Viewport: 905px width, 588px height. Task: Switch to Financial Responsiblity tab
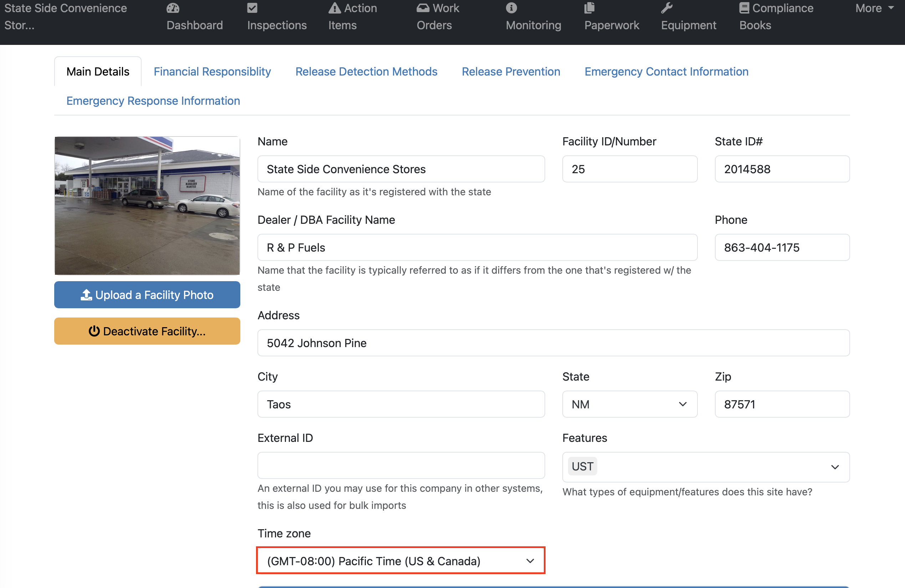212,72
